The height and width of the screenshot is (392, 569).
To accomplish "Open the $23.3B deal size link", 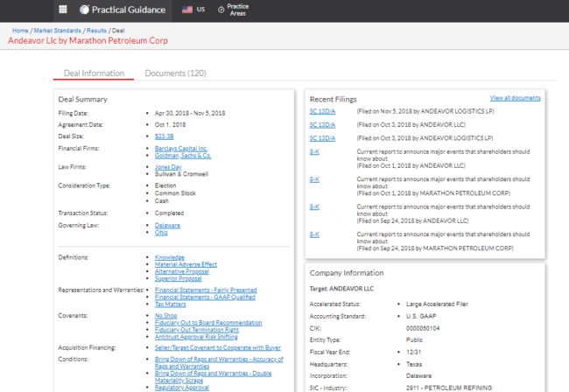I will (x=164, y=136).
